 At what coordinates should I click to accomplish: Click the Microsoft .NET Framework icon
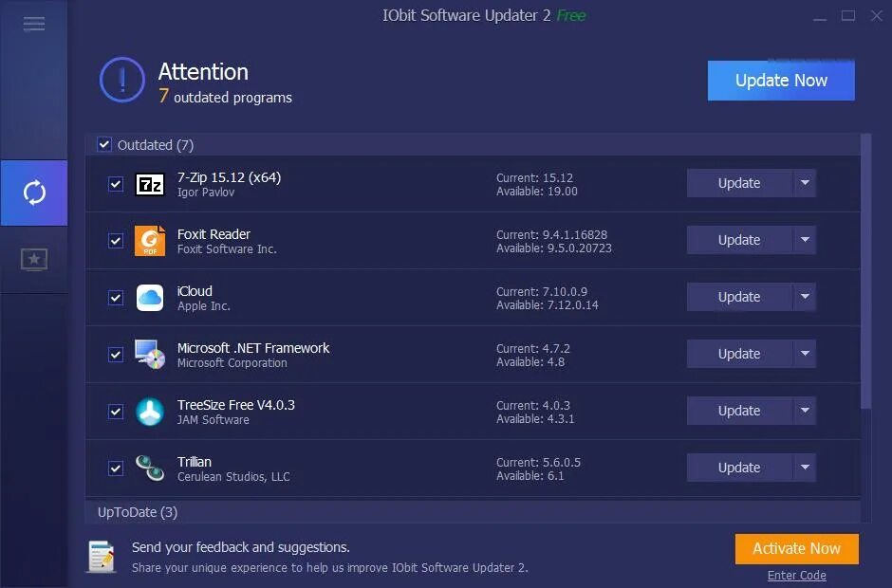coord(150,355)
